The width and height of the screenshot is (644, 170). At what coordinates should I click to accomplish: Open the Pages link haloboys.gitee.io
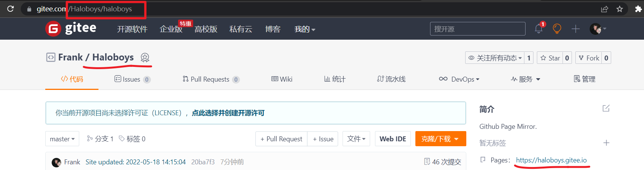pos(551,160)
